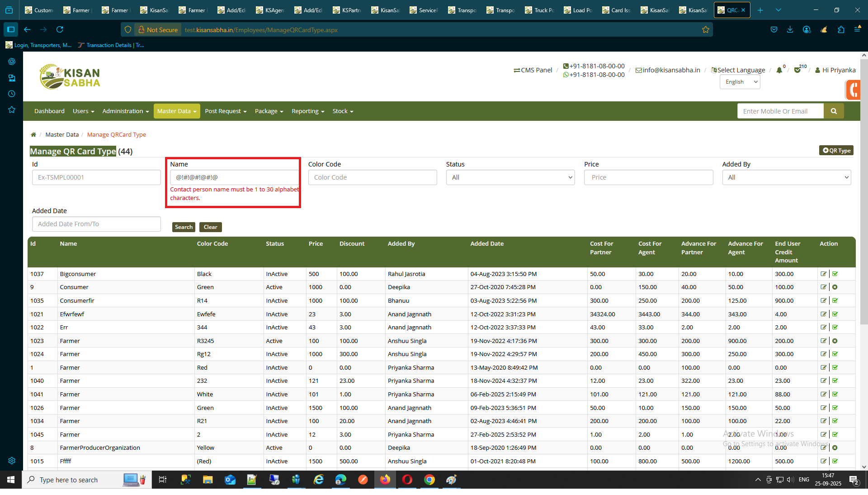868x495 pixels.
Task: Open the notifications bell icon
Action: pos(779,70)
